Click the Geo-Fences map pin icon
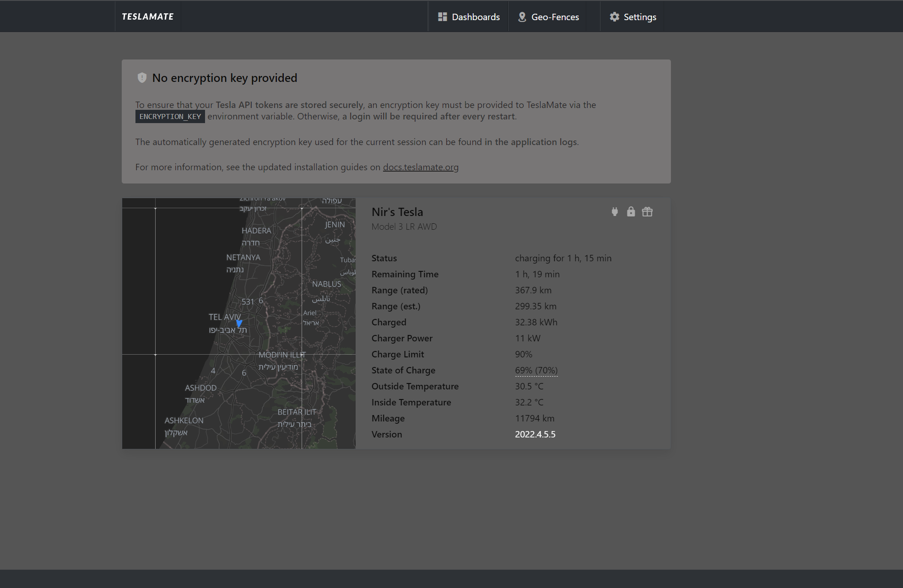 (522, 17)
